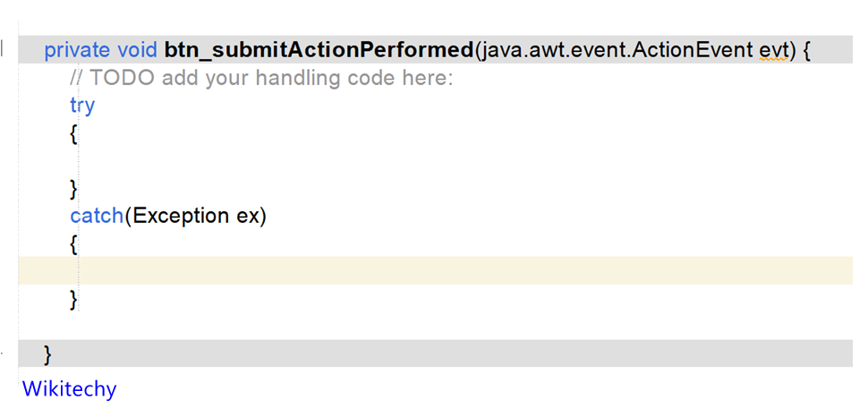Click the closing brace of the catch block
The image size is (868, 408).
point(73,299)
